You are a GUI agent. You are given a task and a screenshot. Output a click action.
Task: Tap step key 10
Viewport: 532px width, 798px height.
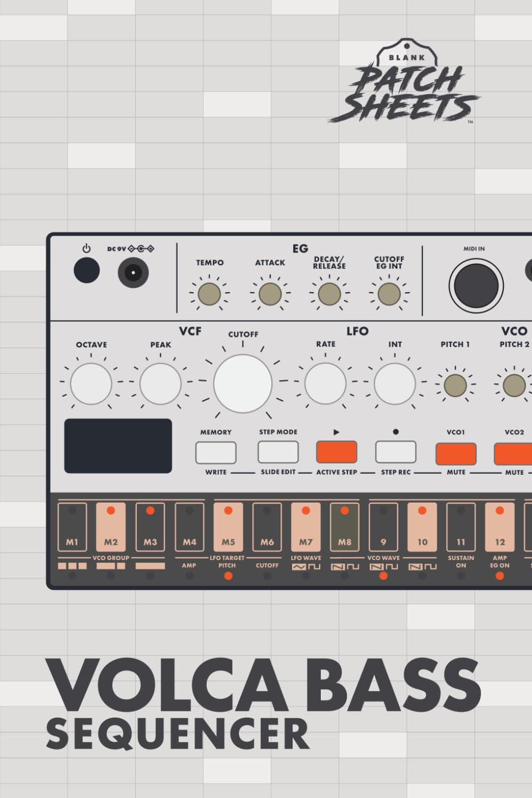pyautogui.click(x=422, y=527)
